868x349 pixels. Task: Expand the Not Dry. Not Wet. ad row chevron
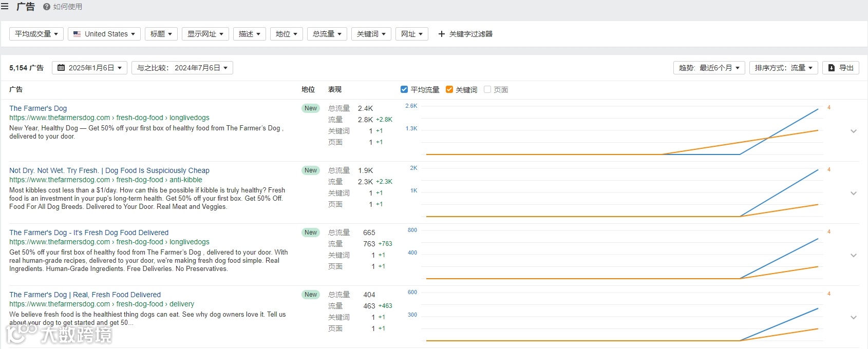pyautogui.click(x=854, y=193)
